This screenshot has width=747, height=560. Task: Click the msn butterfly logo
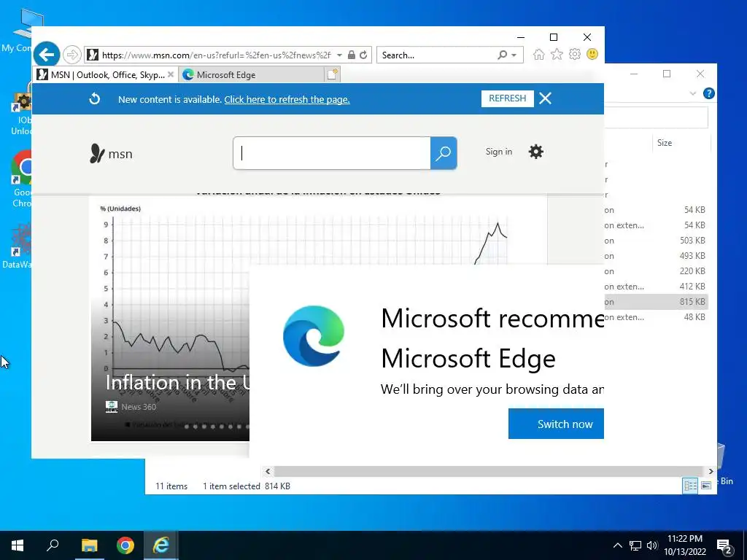111,154
